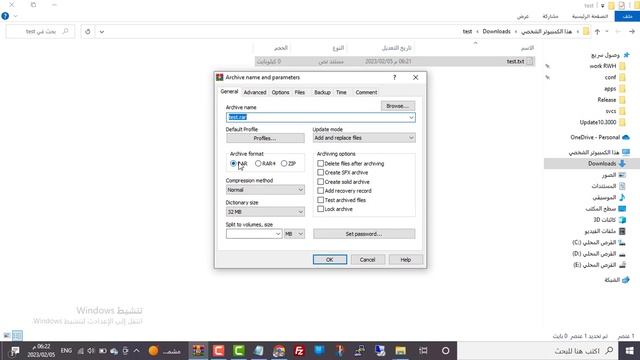Click the WinRAR icon in the taskbar
The height and width of the screenshot is (360, 640).
[199, 351]
